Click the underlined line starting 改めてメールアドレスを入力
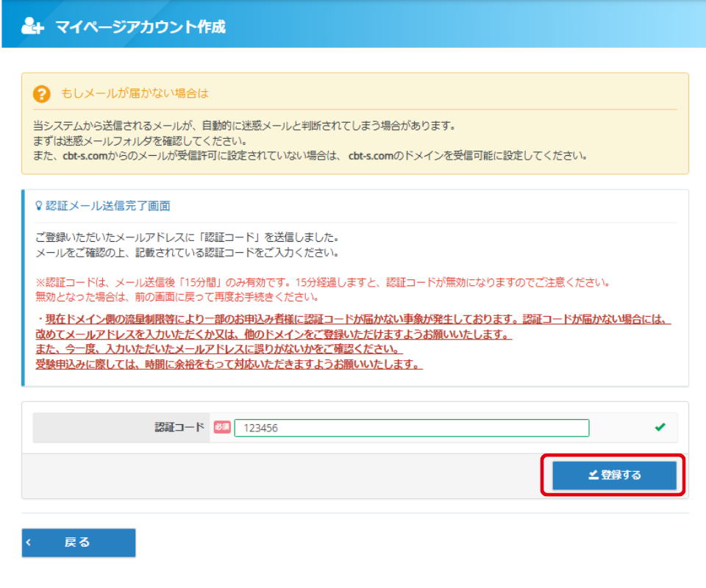This screenshot has width=706, height=588. 274,334
